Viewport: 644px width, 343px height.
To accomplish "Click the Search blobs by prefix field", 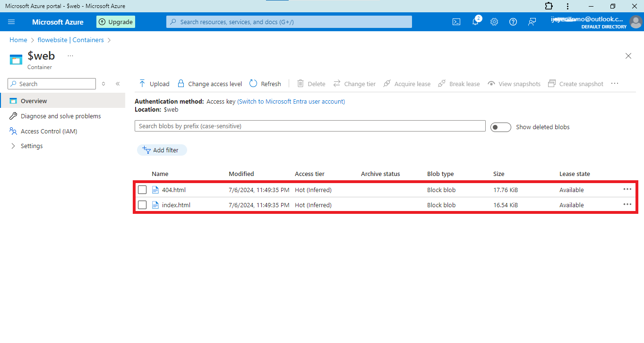I will [310, 126].
